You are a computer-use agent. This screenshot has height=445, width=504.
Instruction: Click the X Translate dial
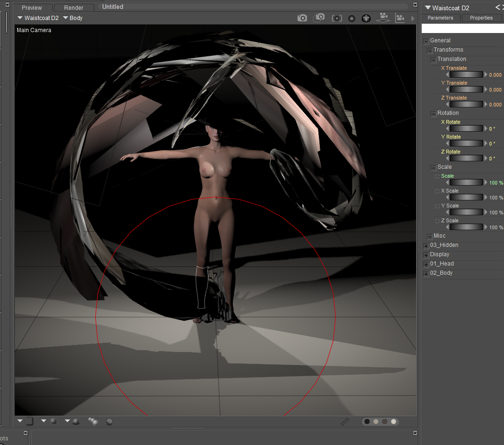click(x=466, y=74)
